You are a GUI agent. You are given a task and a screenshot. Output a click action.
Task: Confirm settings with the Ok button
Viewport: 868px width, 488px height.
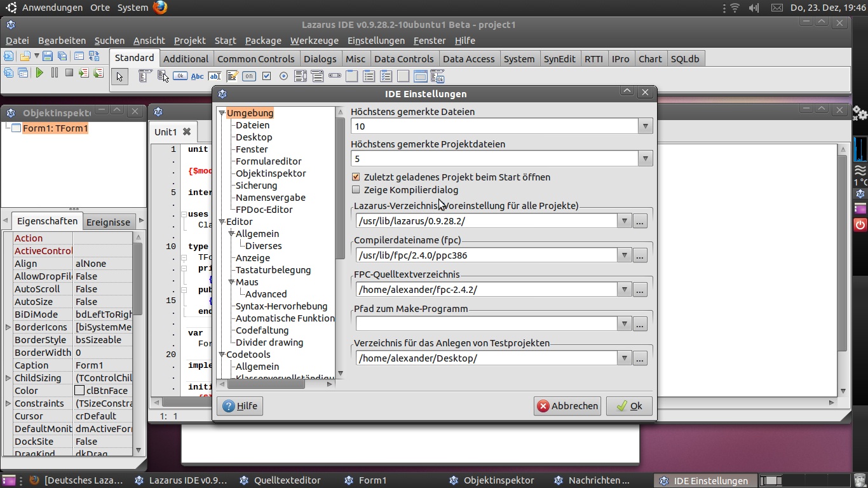(x=629, y=406)
